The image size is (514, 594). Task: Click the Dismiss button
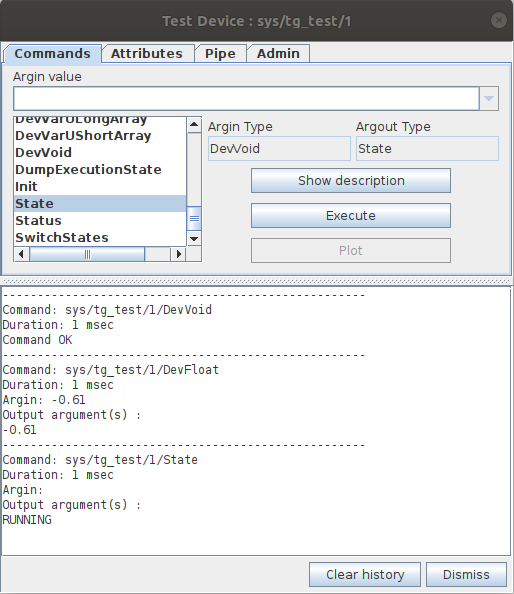pos(466,574)
